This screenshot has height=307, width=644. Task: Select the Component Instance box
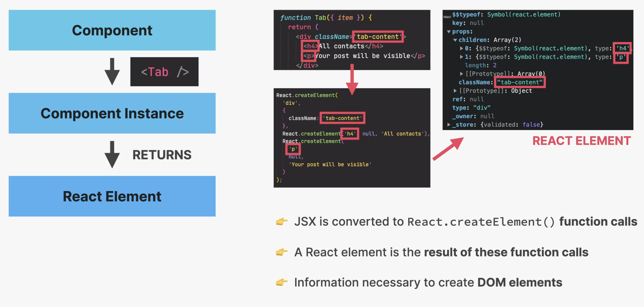[112, 113]
